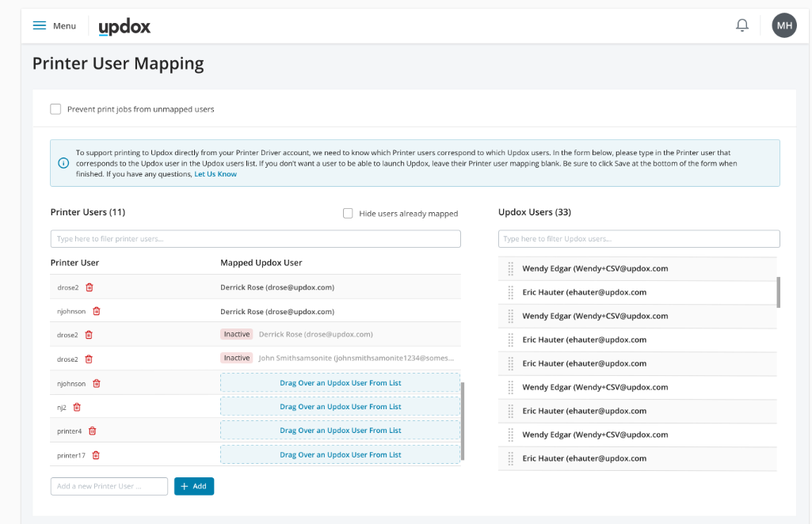Click the printer users list scrollbar

click(x=463, y=421)
